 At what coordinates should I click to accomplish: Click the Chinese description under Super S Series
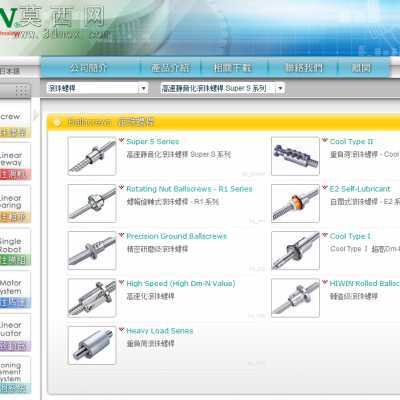coord(179,154)
